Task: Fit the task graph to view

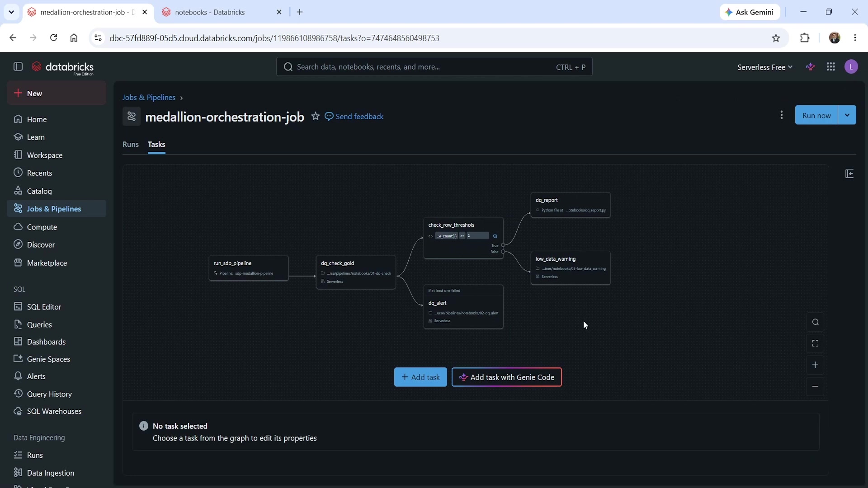Action: pos(816,344)
